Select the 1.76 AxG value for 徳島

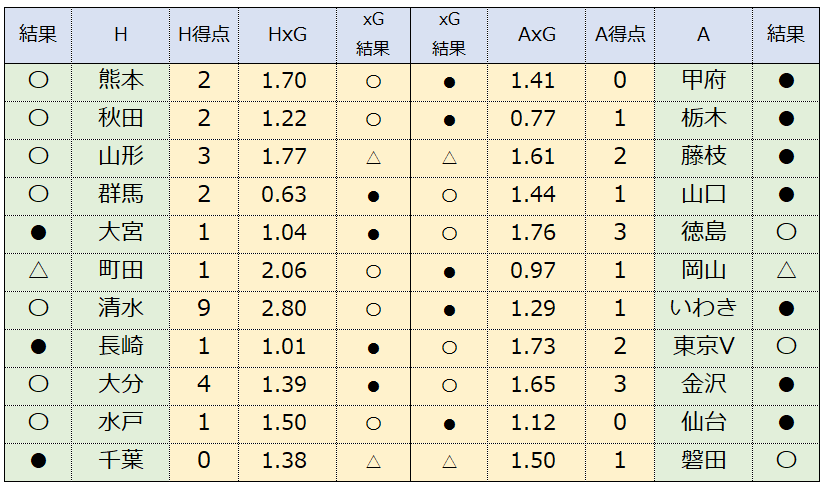[x=533, y=233]
